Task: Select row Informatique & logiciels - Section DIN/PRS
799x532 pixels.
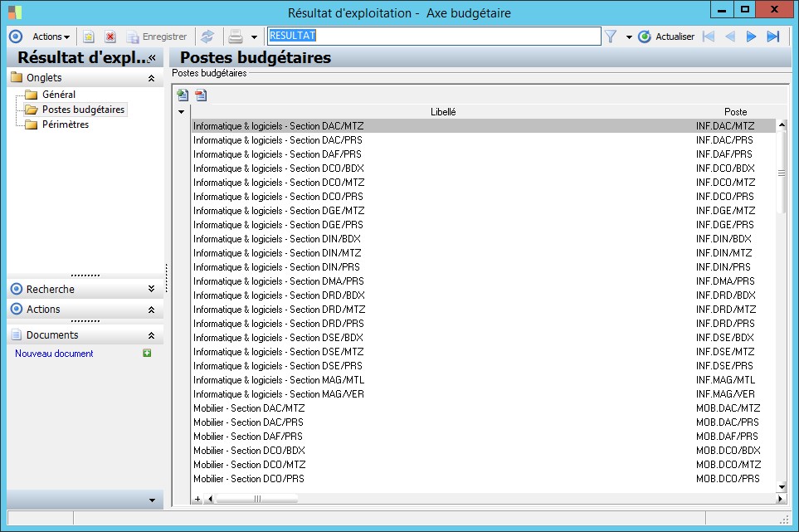Action: point(484,267)
